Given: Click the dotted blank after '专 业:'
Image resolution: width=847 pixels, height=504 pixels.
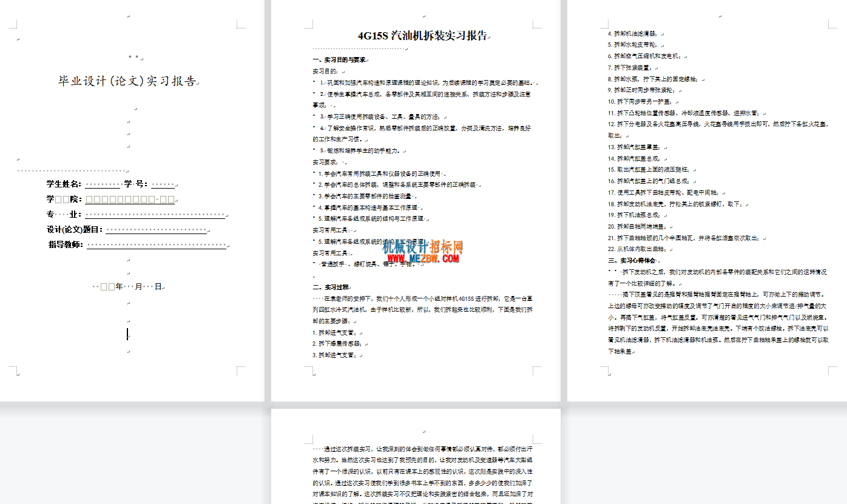Looking at the screenshot, I should point(155,214).
